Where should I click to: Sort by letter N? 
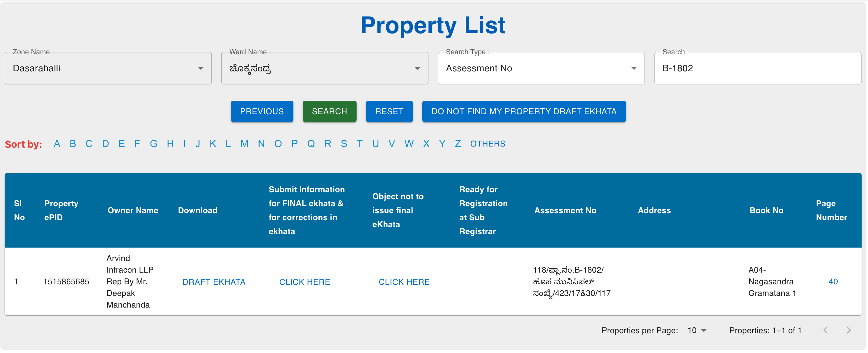pyautogui.click(x=261, y=144)
